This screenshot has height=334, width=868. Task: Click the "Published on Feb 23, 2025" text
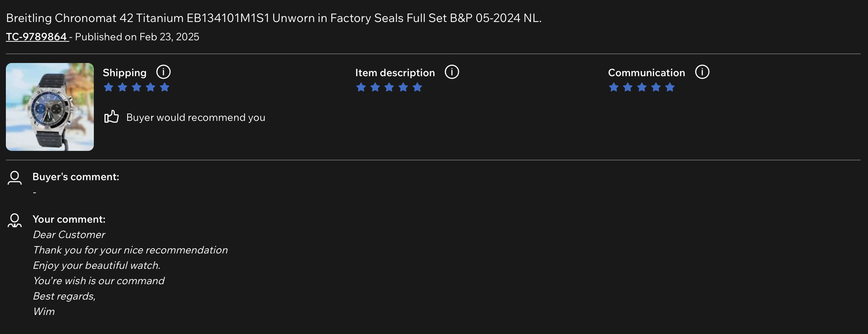pos(137,37)
